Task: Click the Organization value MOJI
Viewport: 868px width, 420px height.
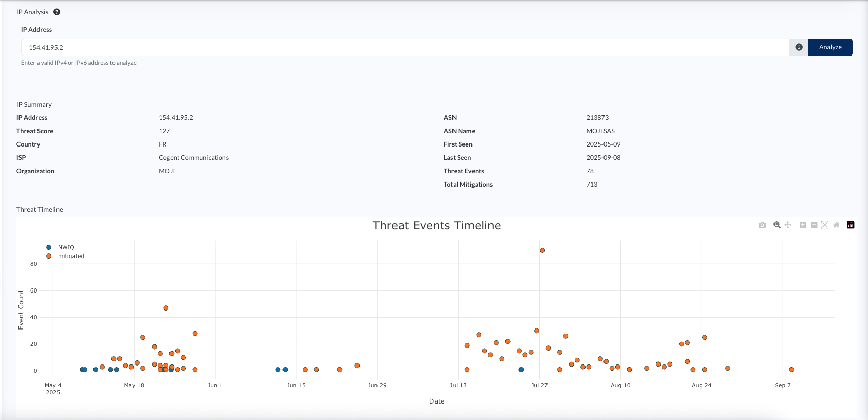Action: [x=167, y=171]
